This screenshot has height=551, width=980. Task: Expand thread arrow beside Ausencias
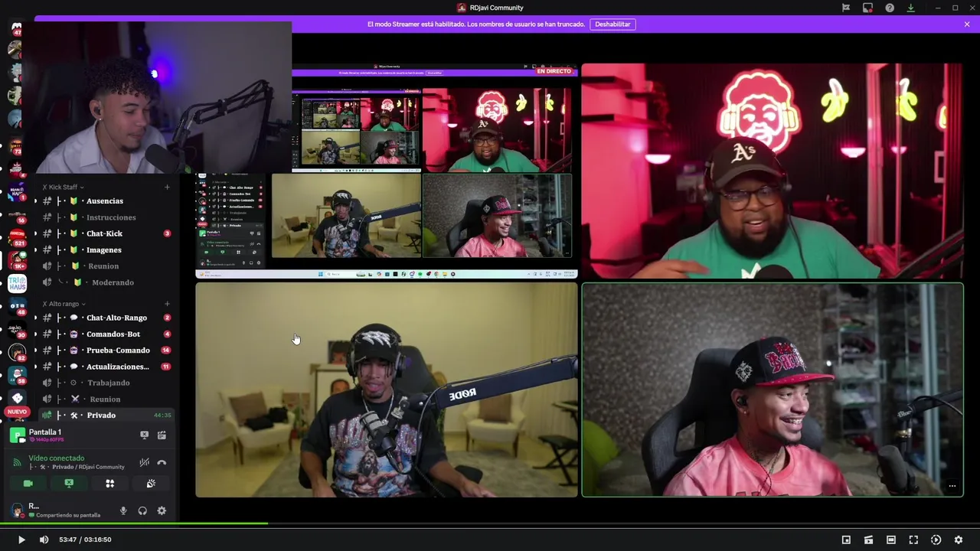pos(34,201)
